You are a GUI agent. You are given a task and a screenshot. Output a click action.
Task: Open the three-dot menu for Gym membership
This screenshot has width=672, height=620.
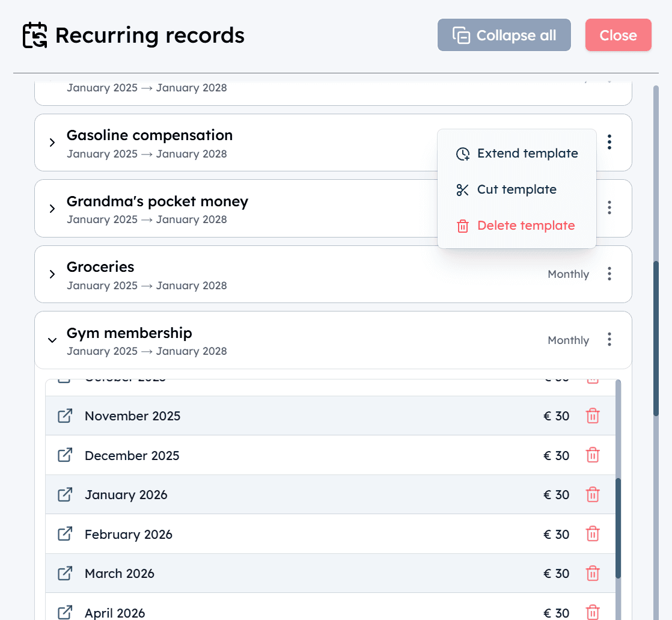(609, 340)
